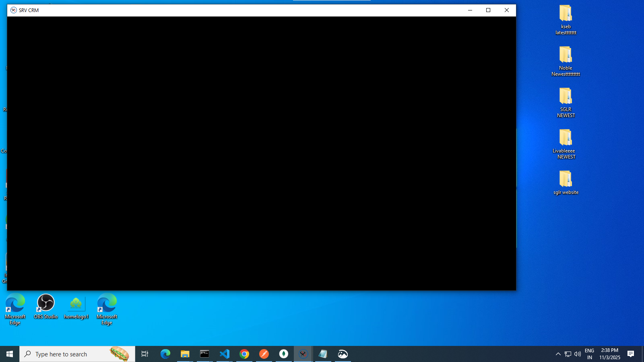Open Google Chrome from the taskbar

(x=244, y=354)
